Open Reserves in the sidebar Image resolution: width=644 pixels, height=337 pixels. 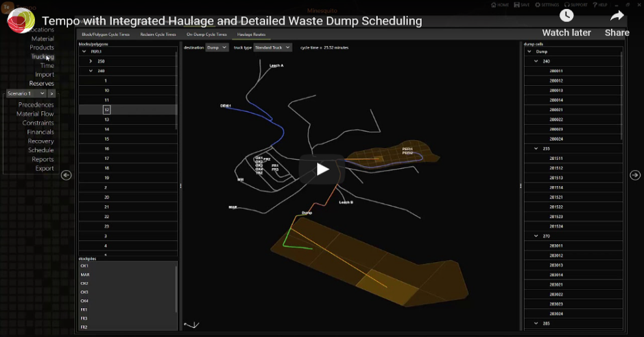tap(41, 84)
